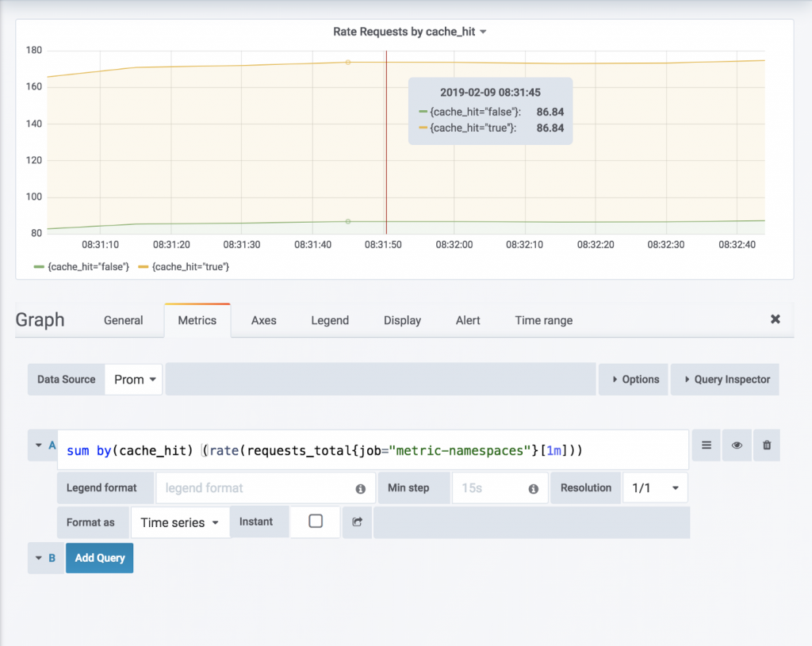Click the share link icon beside Instant
This screenshot has height=646, width=812.
click(x=357, y=522)
